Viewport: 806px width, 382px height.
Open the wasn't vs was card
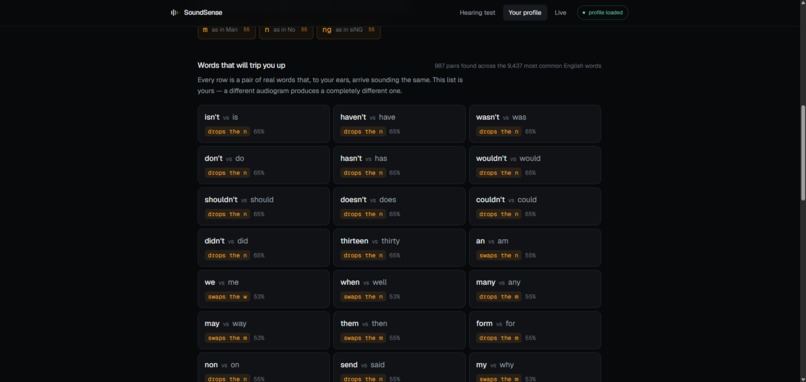[x=535, y=124]
